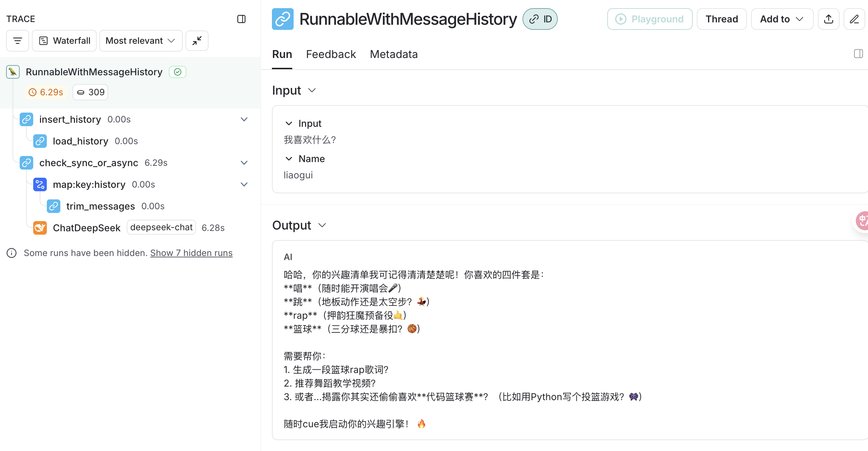
Task: Click the share/upload icon button
Action: click(x=828, y=19)
